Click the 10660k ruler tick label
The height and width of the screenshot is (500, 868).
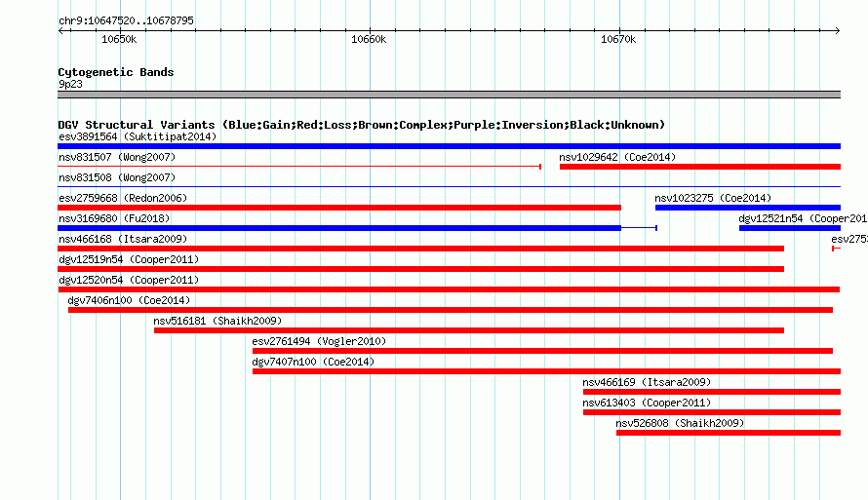coord(369,39)
